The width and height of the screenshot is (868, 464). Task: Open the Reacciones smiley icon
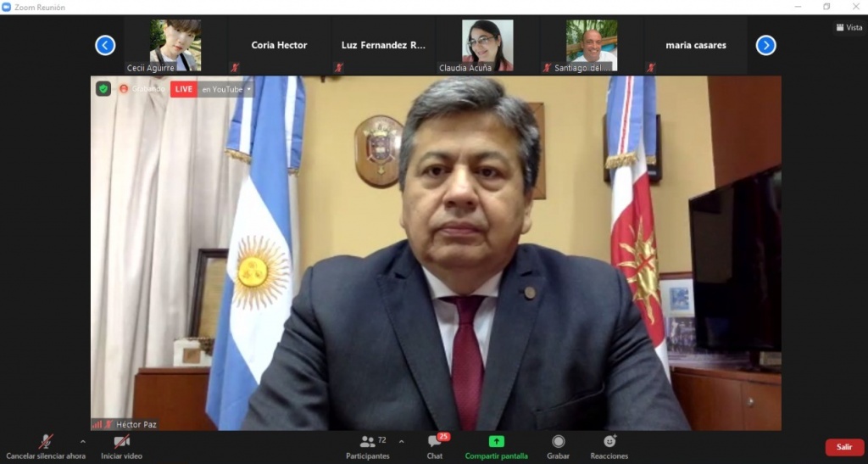[x=609, y=441]
